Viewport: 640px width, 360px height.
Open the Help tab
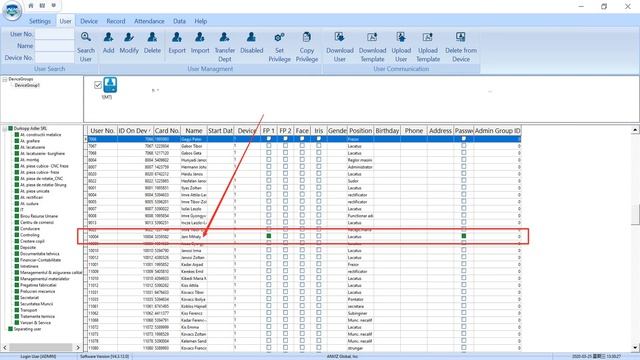click(200, 21)
